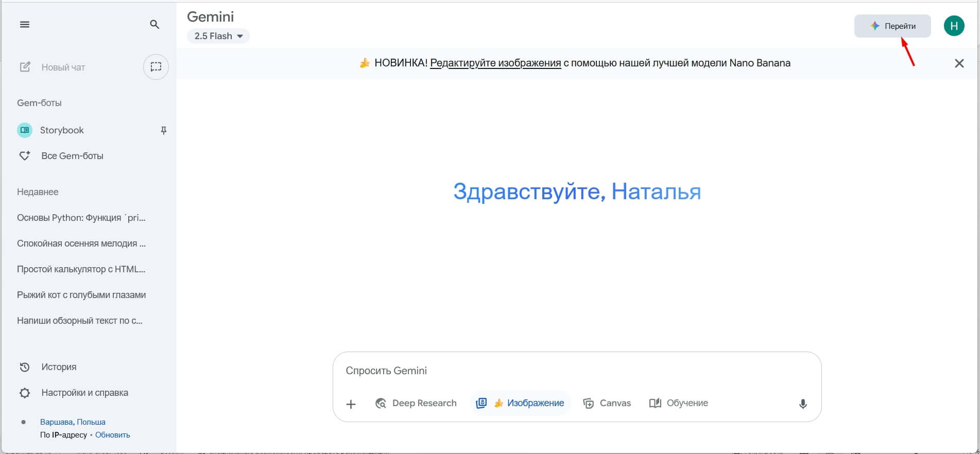Image resolution: width=980 pixels, height=454 pixels.
Task: Open the Storybook gem bot
Action: [x=62, y=130]
